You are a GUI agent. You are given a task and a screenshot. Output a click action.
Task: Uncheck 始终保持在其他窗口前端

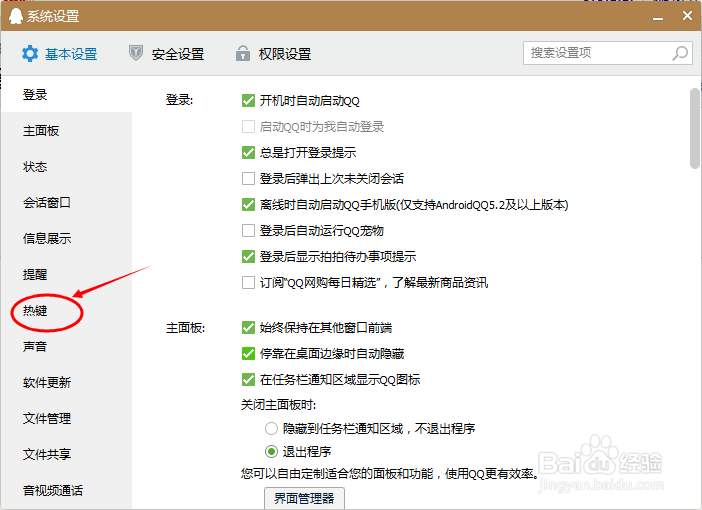tap(248, 328)
